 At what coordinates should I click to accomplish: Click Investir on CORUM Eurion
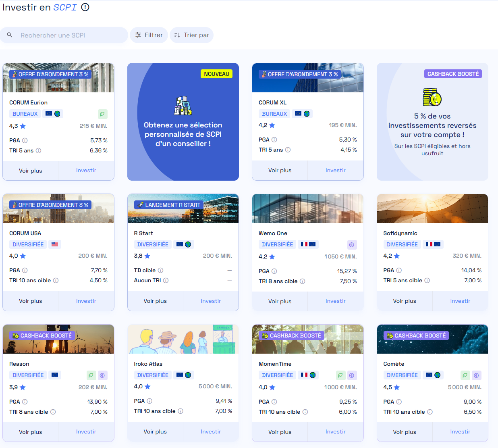click(86, 171)
